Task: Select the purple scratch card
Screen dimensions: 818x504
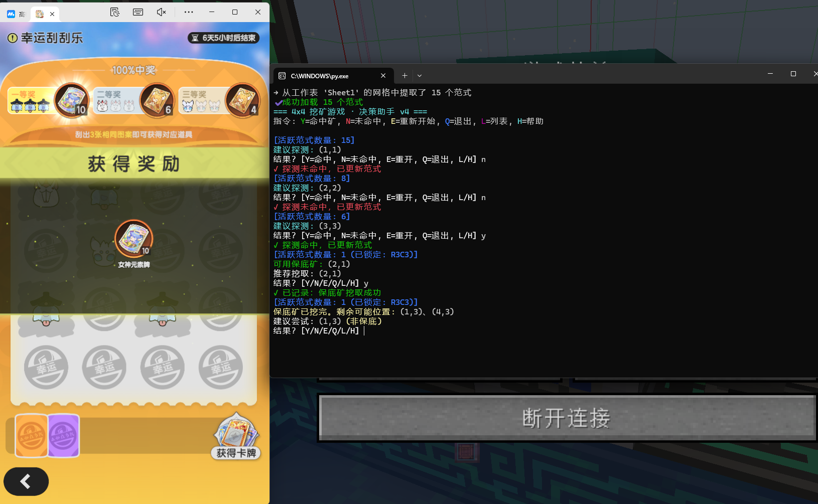Action: coord(64,435)
